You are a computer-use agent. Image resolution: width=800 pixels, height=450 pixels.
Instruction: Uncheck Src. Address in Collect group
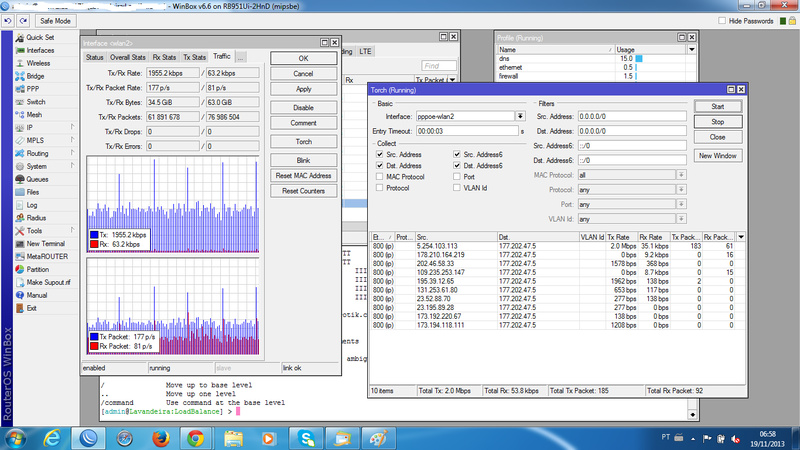click(379, 154)
